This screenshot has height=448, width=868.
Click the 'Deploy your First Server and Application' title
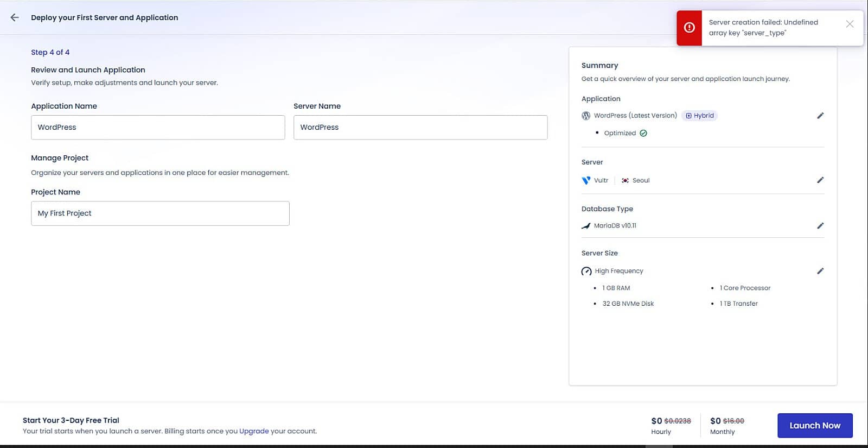pyautogui.click(x=105, y=17)
